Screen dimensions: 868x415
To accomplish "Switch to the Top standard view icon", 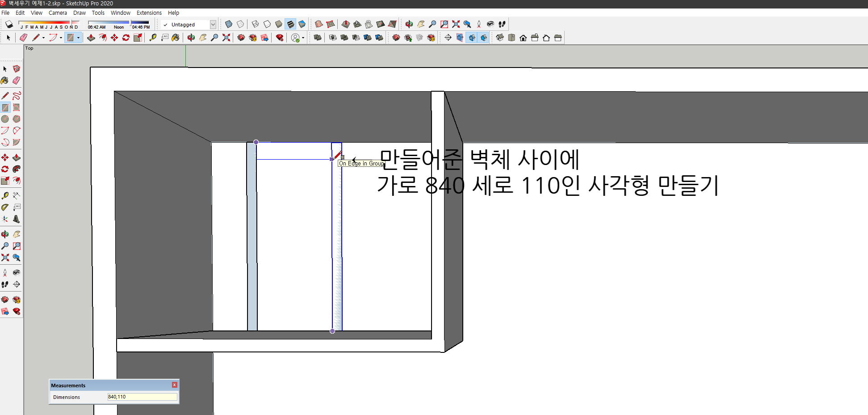I will (512, 38).
